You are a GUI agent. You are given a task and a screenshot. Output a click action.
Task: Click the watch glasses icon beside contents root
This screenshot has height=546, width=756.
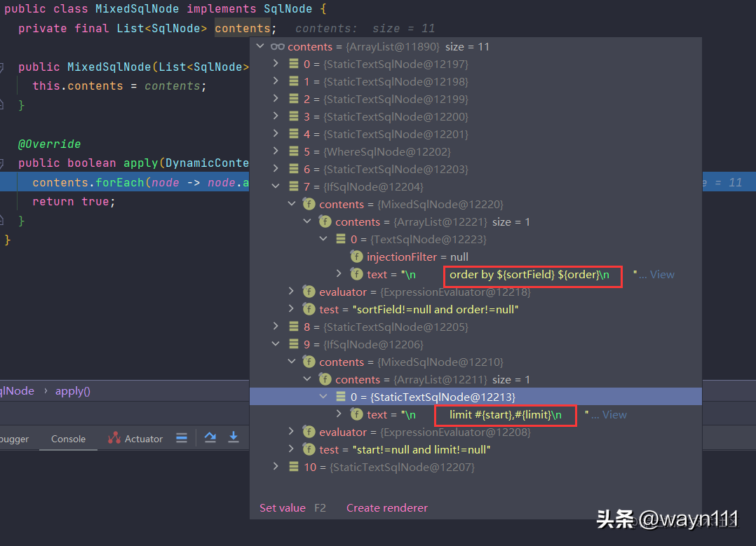coord(277,47)
